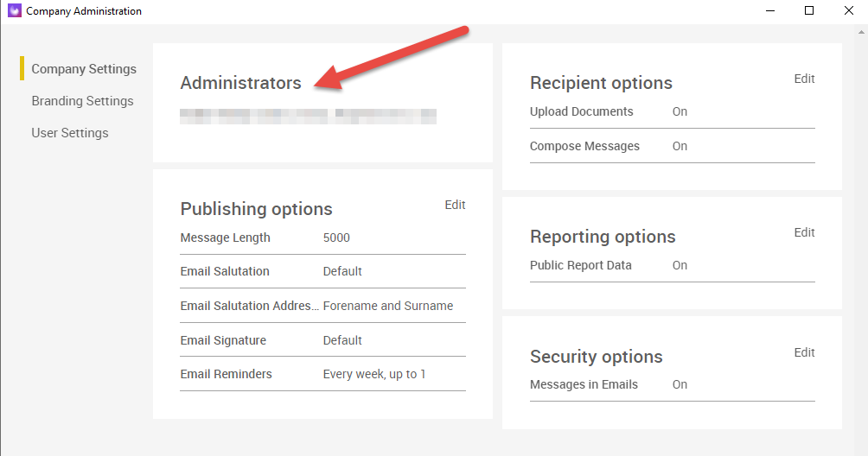Image resolution: width=868 pixels, height=456 pixels.
Task: Select the blurred administrator names
Action: point(309,116)
